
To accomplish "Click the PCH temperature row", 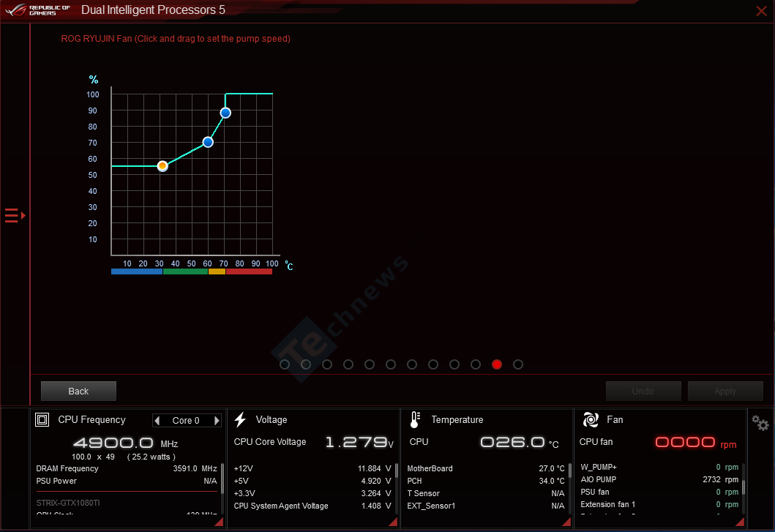I will pyautogui.click(x=486, y=481).
